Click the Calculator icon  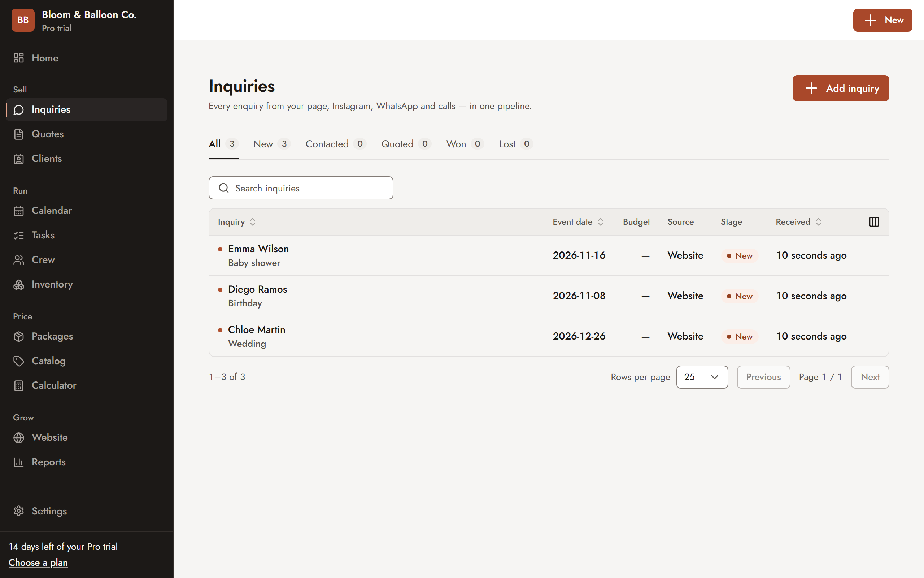point(19,385)
